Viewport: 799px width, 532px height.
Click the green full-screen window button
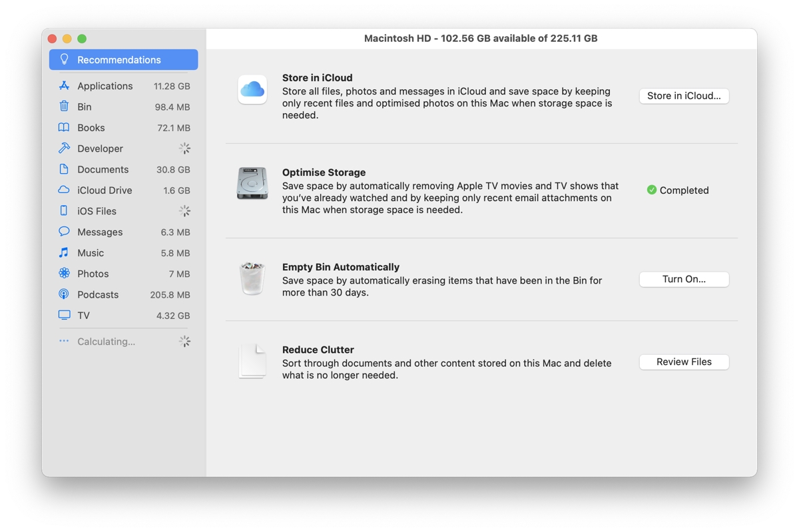pyautogui.click(x=82, y=39)
